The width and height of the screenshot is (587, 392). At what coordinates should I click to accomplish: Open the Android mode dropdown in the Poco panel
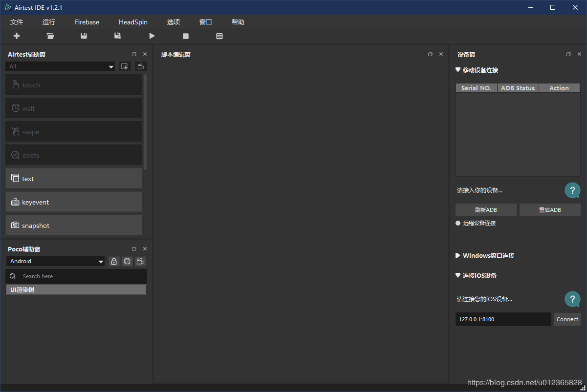pyautogui.click(x=56, y=261)
